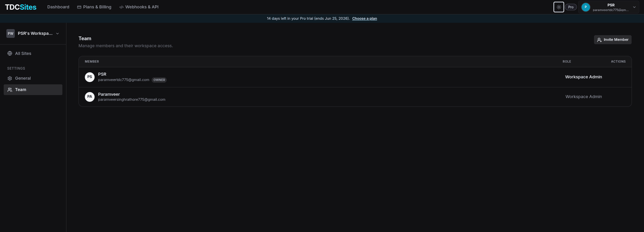
Task: Click the PS member avatar
Action: pyautogui.click(x=90, y=77)
